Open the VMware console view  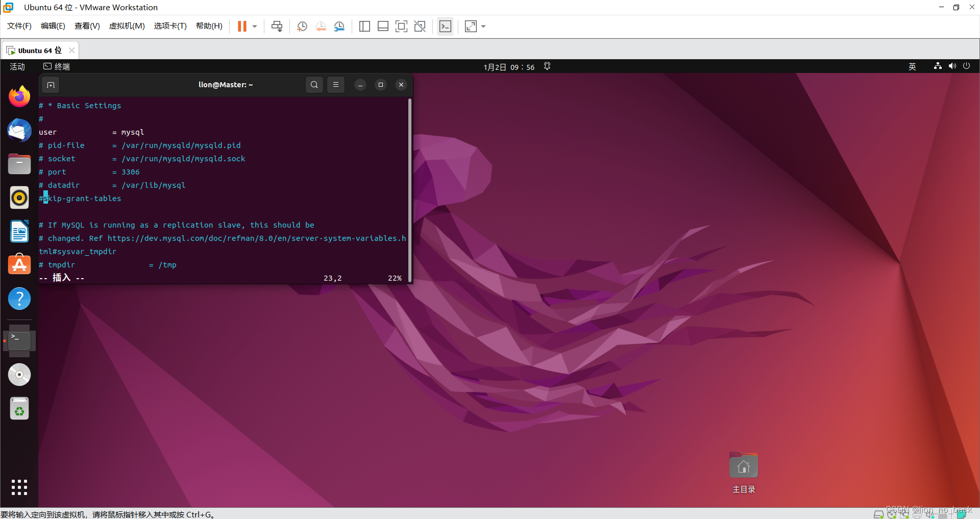pos(445,26)
